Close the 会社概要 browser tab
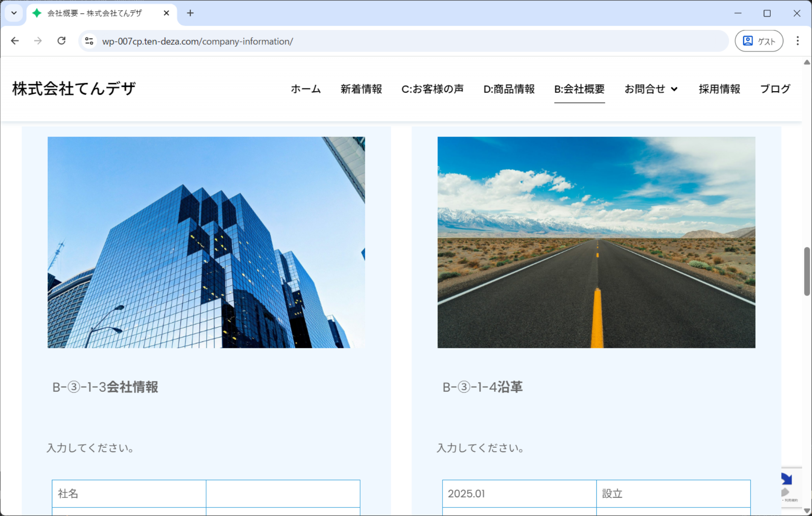The width and height of the screenshot is (812, 516). [x=166, y=13]
